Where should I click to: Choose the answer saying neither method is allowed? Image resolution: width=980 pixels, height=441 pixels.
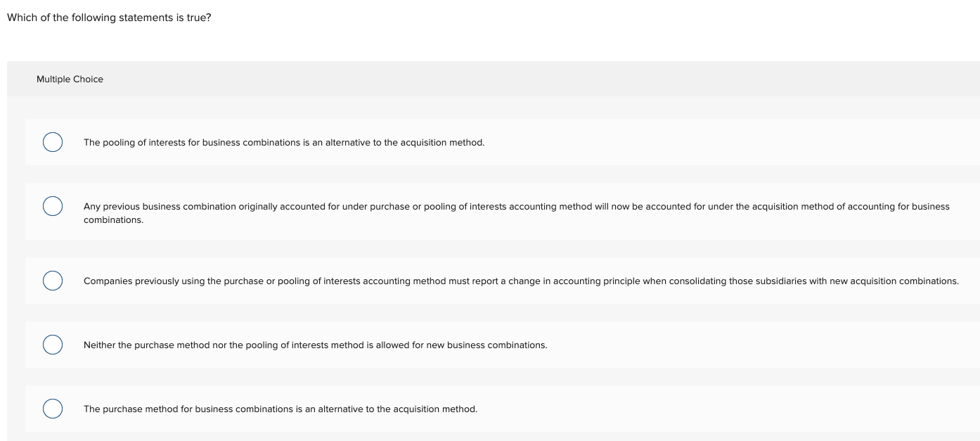[316, 345]
